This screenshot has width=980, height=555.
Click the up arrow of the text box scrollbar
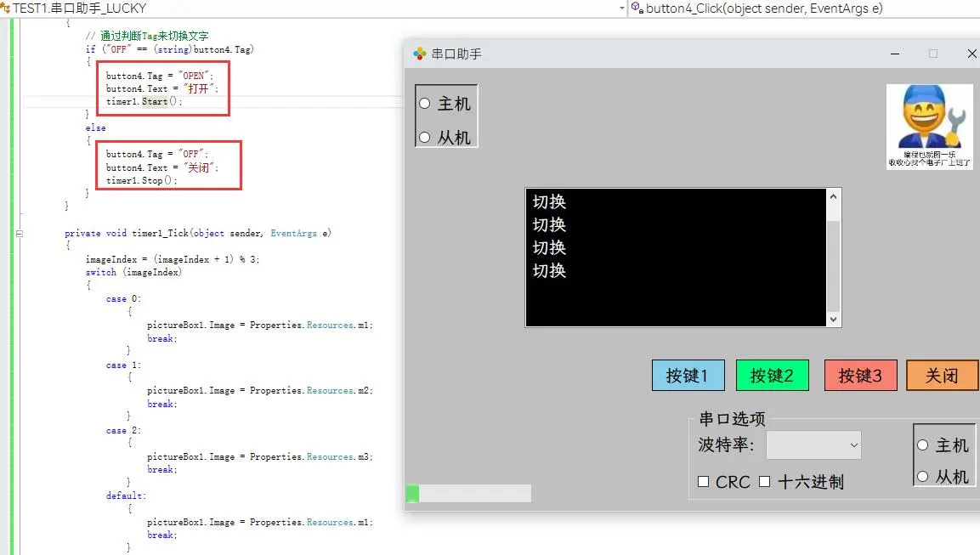point(833,197)
